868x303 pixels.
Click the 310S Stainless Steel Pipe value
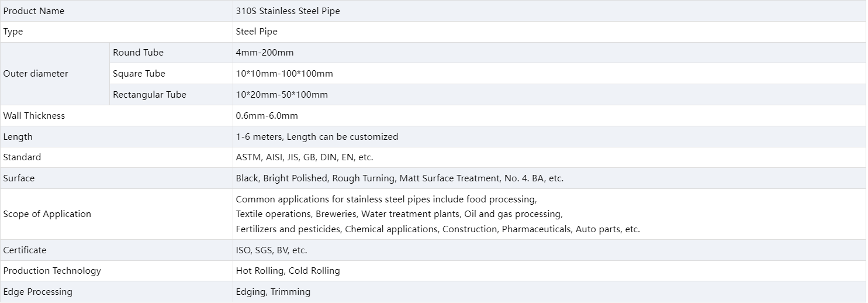288,11
